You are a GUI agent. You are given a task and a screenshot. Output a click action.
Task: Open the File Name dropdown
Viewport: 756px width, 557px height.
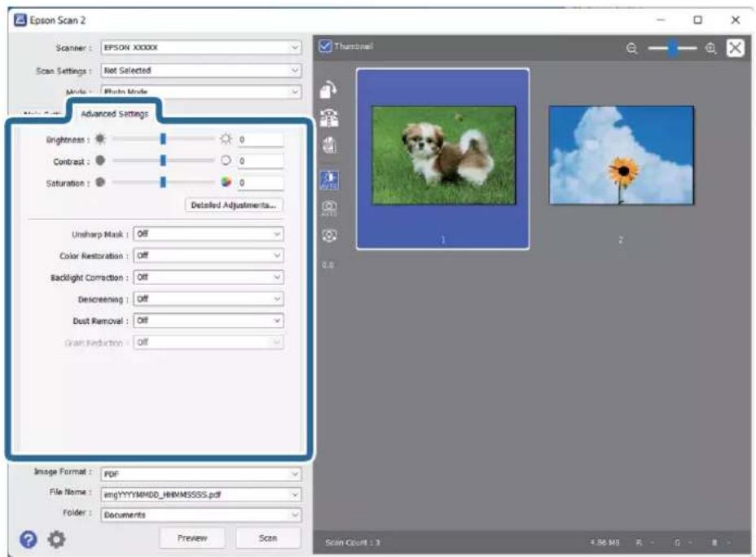click(200, 495)
